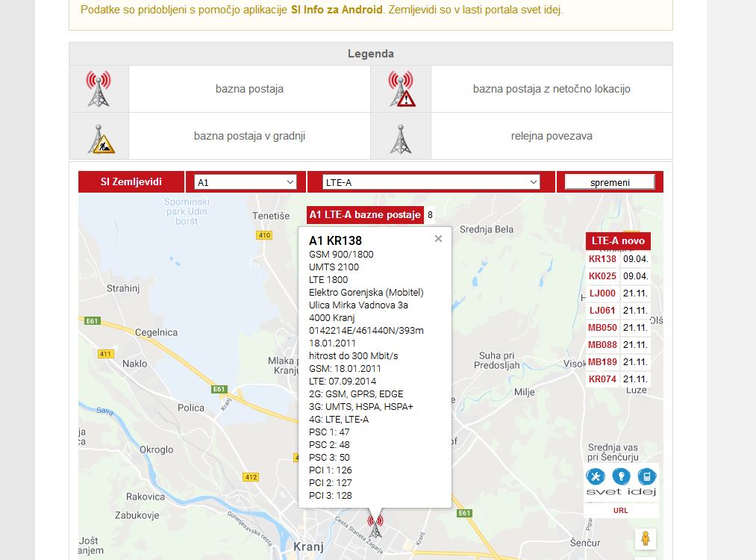Select MB088 in LTE-A novo list
Image resolution: width=756 pixels, height=560 pixels.
602,344
